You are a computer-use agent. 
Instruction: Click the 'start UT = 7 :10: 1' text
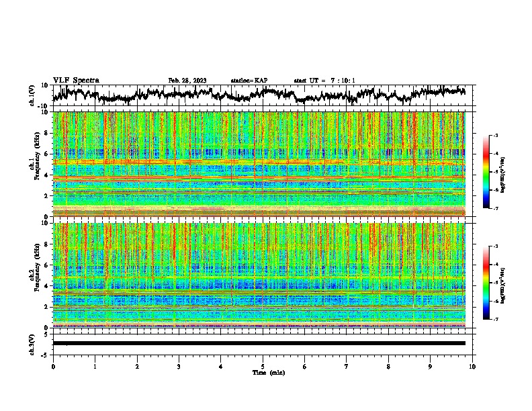coord(324,81)
